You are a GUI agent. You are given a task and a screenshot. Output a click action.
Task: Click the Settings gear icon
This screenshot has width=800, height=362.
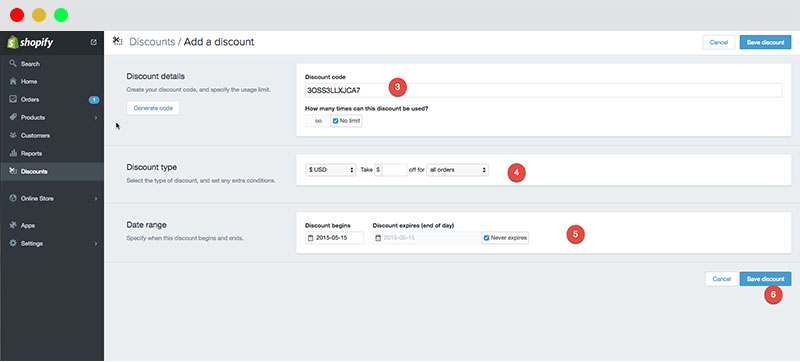[x=13, y=243]
